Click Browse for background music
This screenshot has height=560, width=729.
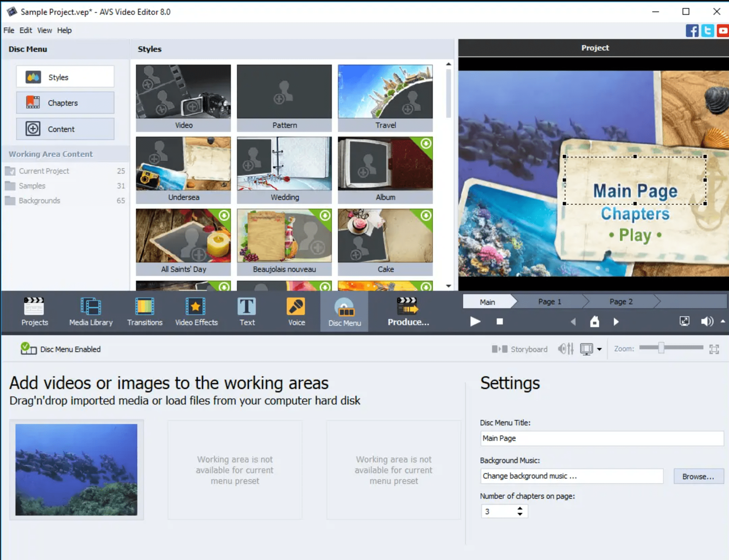(698, 476)
